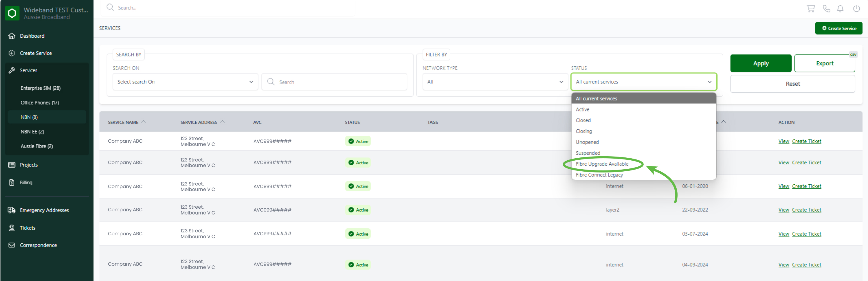Open Enterprise SIM (28) services
This screenshot has height=281, width=868.
coord(41,88)
